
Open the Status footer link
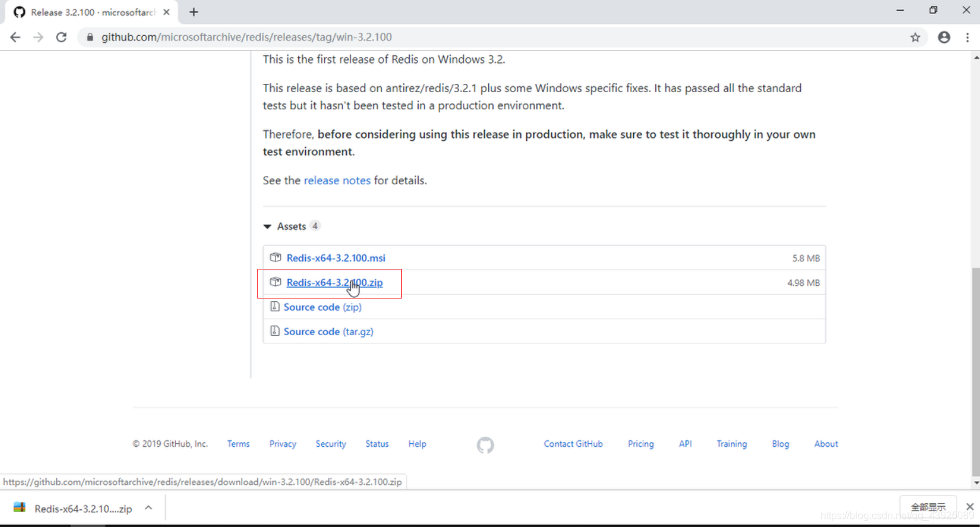377,444
